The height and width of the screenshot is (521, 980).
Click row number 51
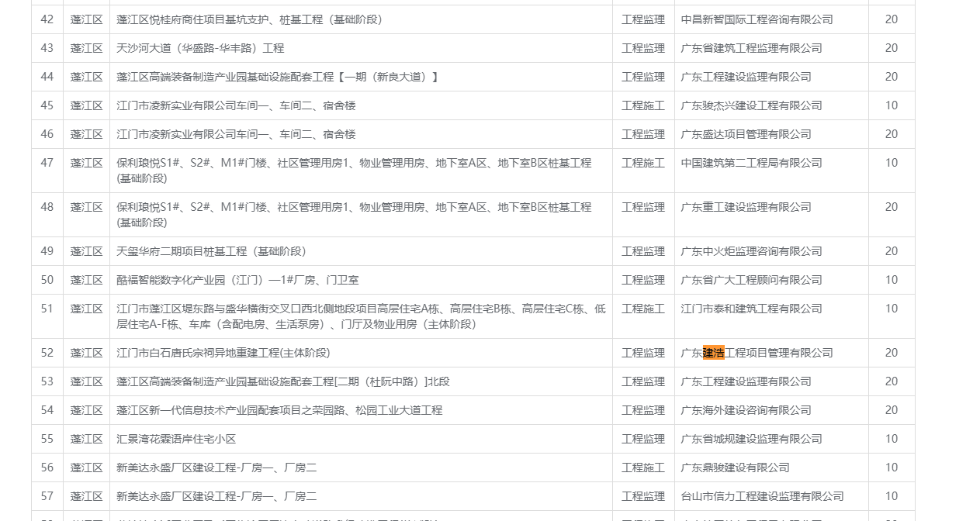tap(47, 309)
